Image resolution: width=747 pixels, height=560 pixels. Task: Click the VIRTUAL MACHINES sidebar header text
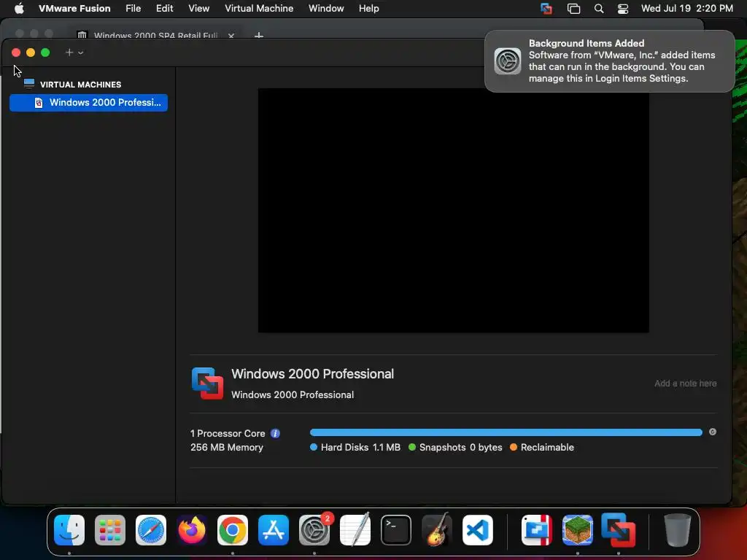(x=80, y=85)
